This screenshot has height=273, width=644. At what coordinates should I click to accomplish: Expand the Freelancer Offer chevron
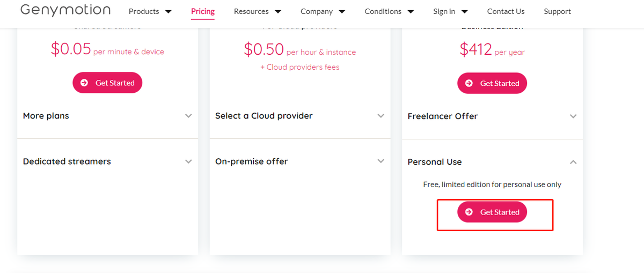click(x=573, y=116)
